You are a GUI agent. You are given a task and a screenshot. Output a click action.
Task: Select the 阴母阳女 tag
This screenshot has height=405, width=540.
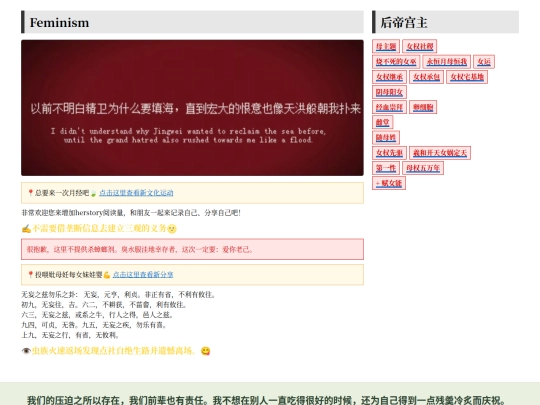coord(390,92)
